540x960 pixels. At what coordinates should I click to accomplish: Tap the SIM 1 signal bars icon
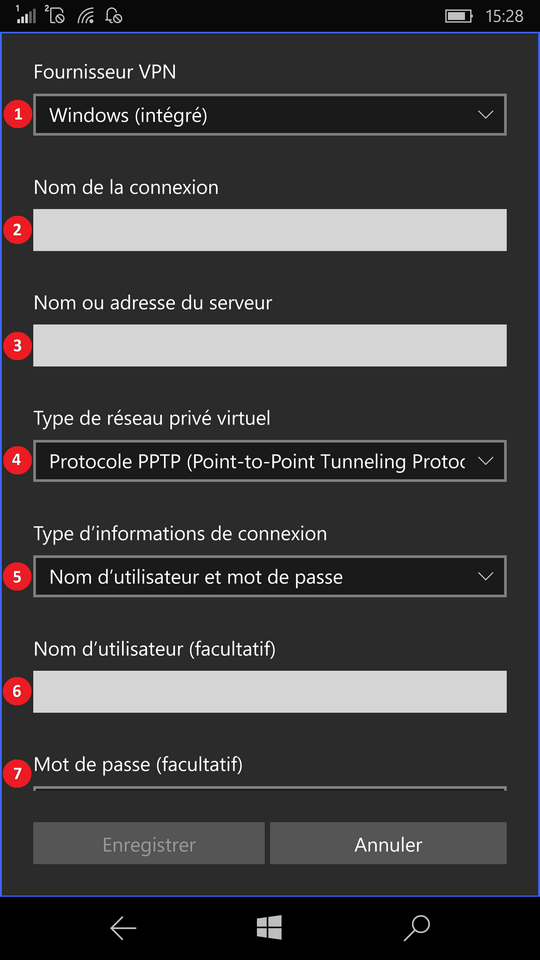pos(25,15)
